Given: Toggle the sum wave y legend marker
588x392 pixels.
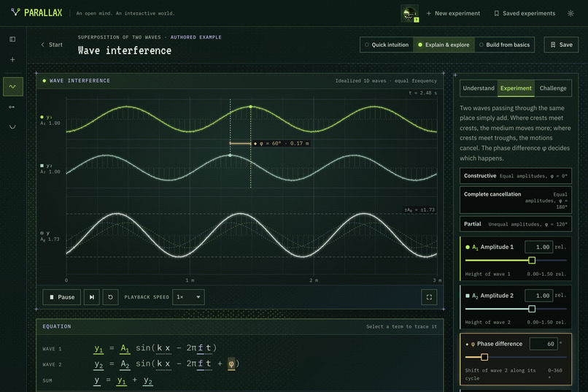Looking at the screenshot, I should [42, 233].
